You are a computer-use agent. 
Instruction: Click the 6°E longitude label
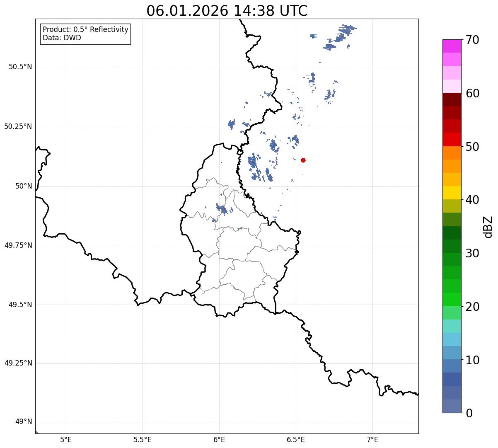point(219,439)
